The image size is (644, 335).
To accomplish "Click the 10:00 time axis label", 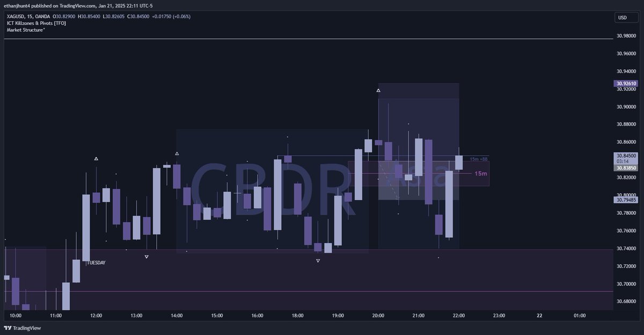I will pyautogui.click(x=16, y=316).
